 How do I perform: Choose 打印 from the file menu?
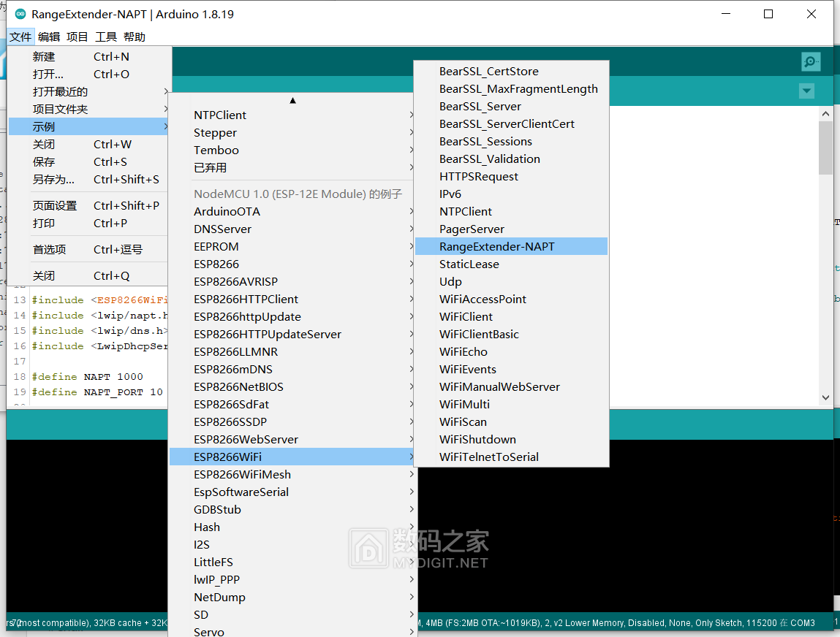pos(88,224)
